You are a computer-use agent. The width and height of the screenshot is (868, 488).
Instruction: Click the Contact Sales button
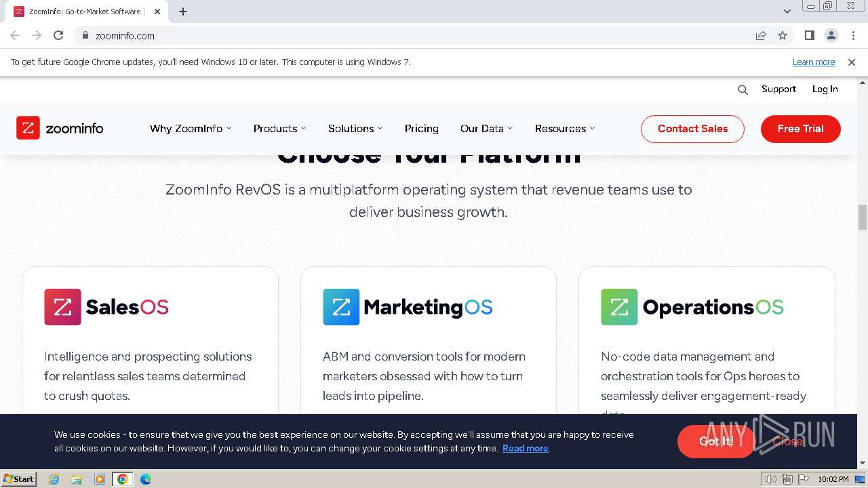pyautogui.click(x=692, y=129)
